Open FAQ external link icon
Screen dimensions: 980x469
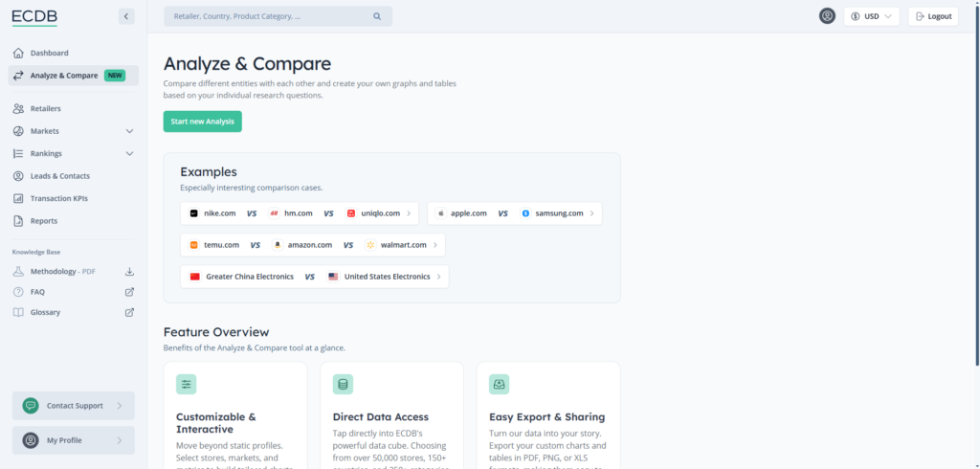click(129, 292)
